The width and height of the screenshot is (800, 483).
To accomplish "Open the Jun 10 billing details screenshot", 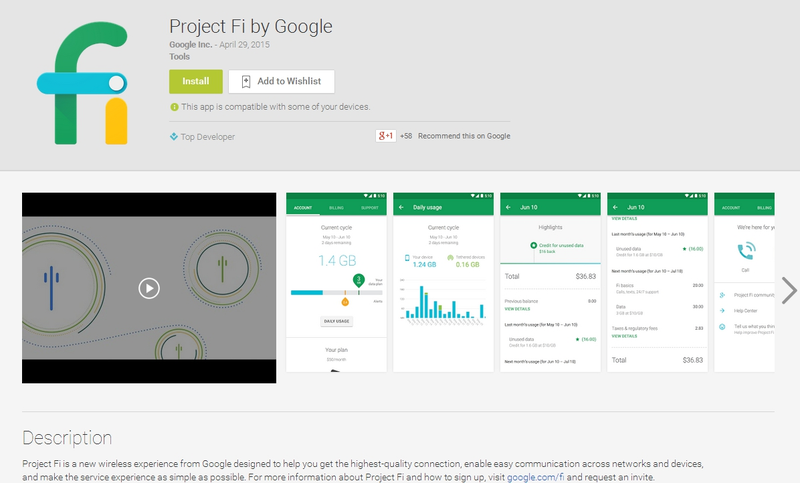I will point(658,282).
